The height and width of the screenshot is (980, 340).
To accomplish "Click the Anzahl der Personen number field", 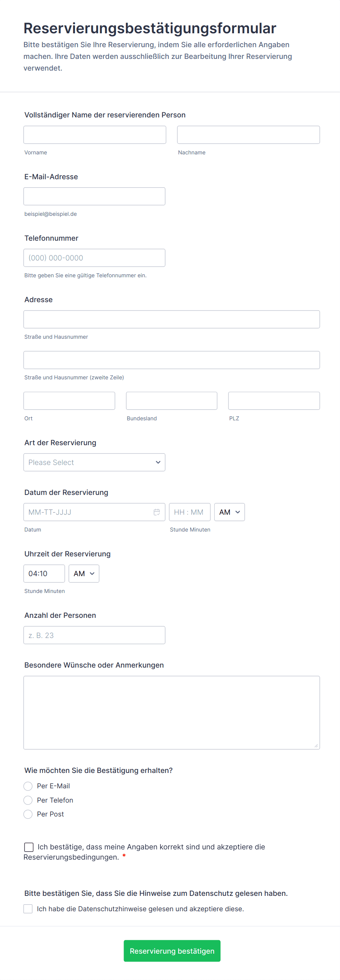I will (x=94, y=635).
